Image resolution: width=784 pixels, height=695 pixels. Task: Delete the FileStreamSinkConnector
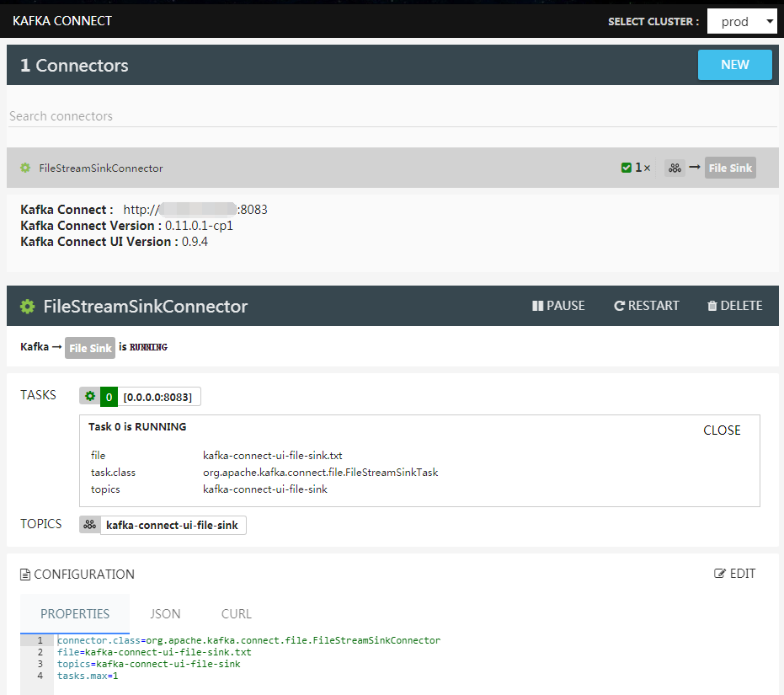click(734, 306)
